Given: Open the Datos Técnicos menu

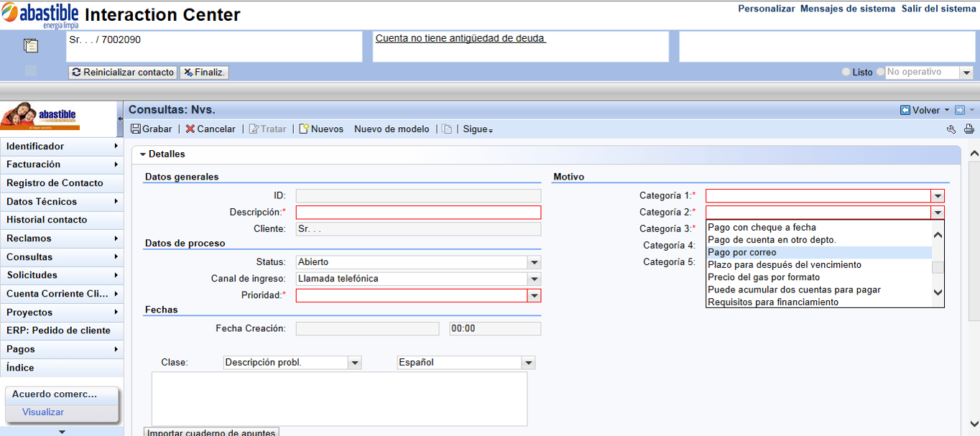Looking at the screenshot, I should pyautogui.click(x=62, y=202).
